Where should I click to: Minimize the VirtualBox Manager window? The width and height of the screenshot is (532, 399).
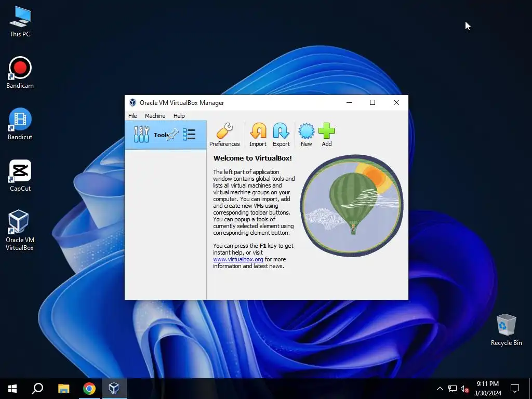[349, 102]
